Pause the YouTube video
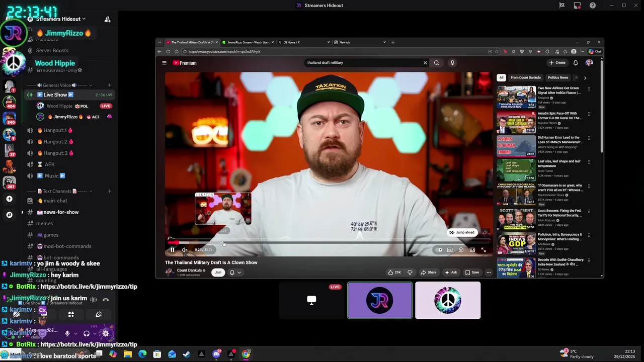644x362 pixels. tap(173, 250)
